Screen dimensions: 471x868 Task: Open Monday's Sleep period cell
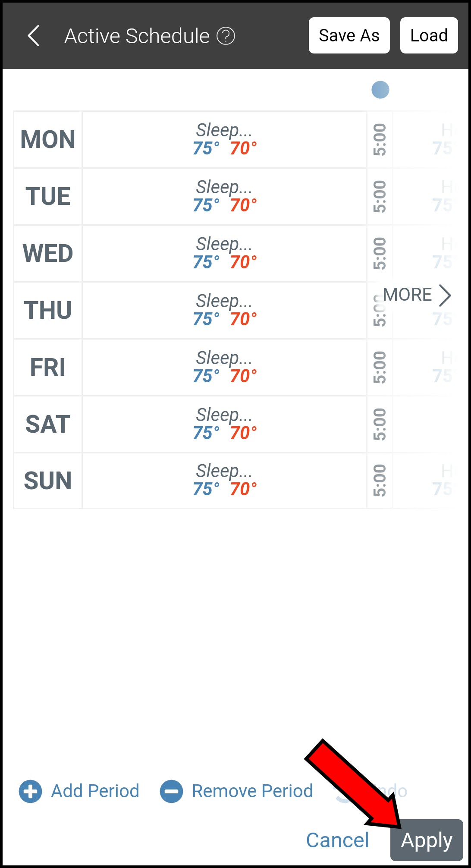[224, 140]
